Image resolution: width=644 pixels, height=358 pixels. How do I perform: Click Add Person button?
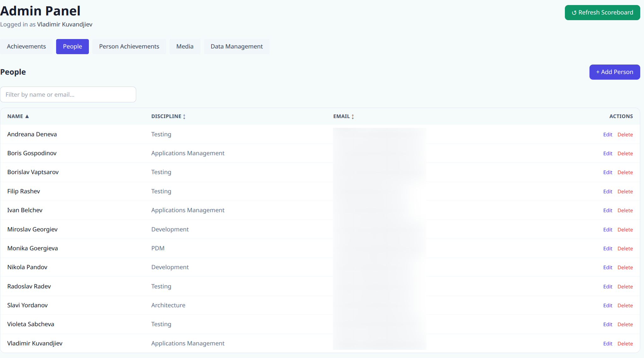[x=614, y=72]
